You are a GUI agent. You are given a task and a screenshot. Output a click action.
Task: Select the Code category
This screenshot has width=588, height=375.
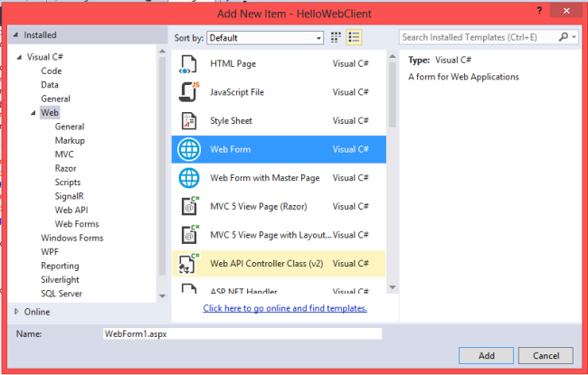52,70
